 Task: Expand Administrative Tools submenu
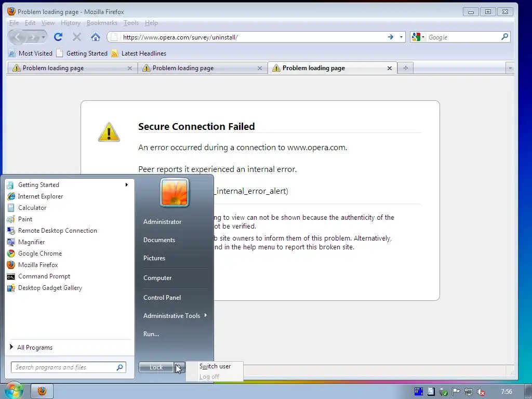pyautogui.click(x=206, y=315)
